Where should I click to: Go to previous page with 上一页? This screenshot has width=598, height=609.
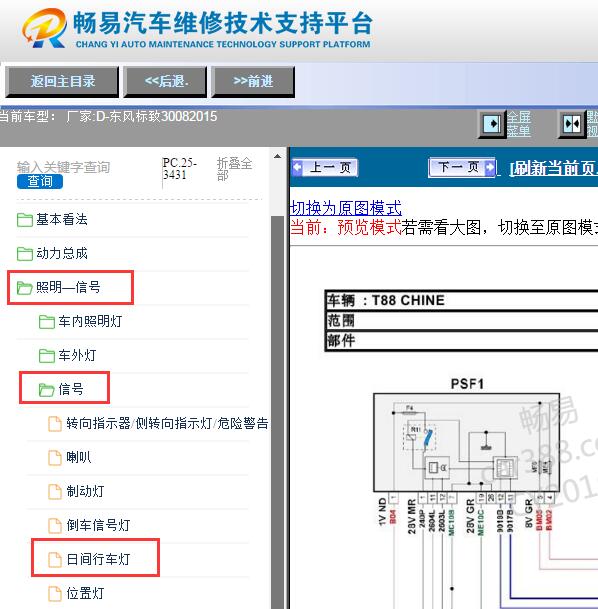(x=325, y=168)
